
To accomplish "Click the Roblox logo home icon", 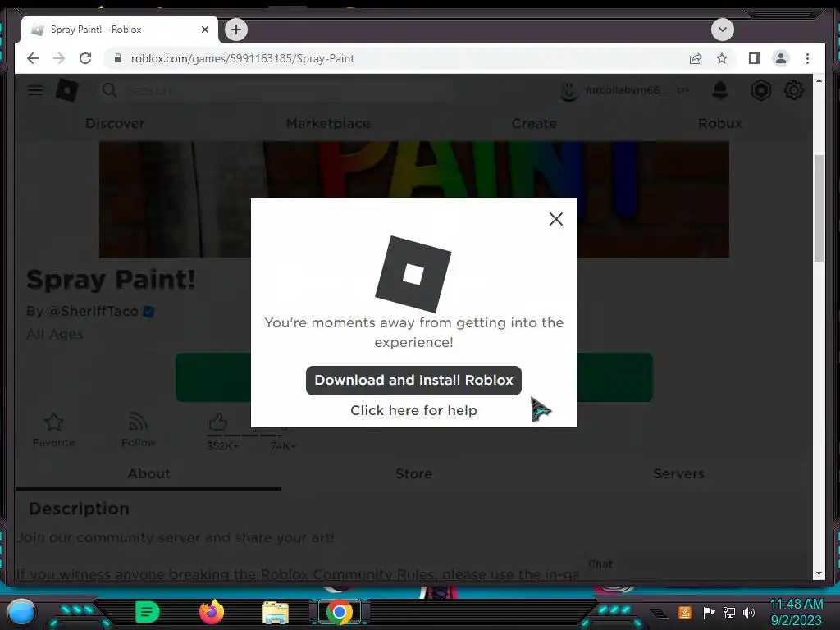I will point(67,90).
